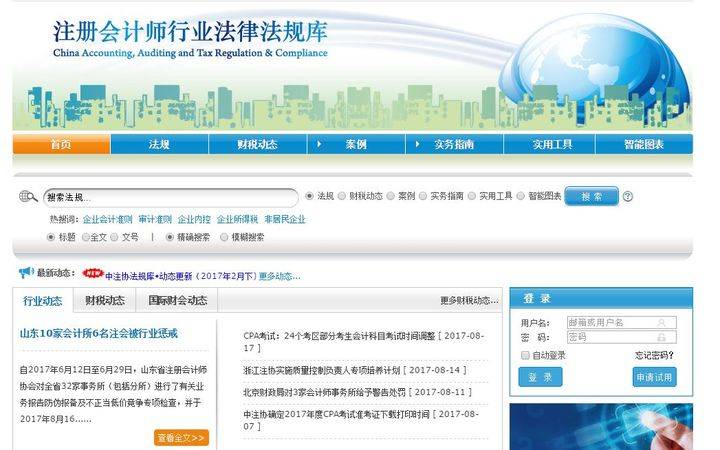The height and width of the screenshot is (450, 720).
Task: Click the red NEW badge icon
Action: coord(93,274)
